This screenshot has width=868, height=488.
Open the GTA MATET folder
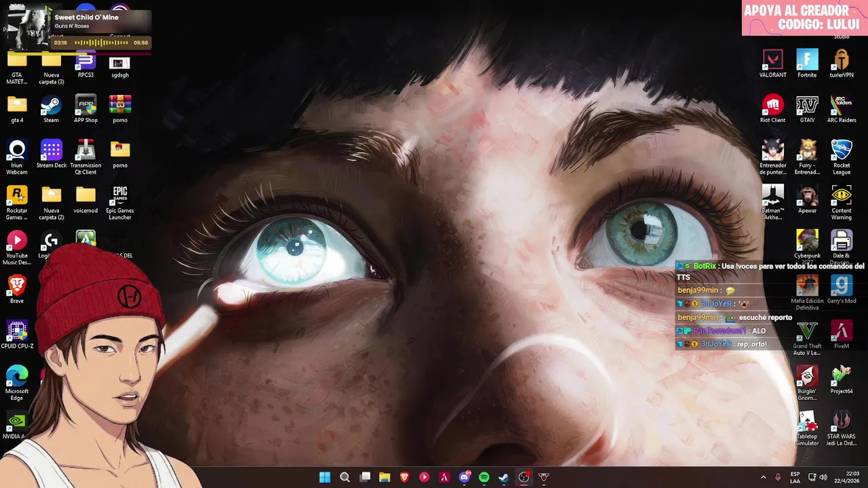pos(17,67)
